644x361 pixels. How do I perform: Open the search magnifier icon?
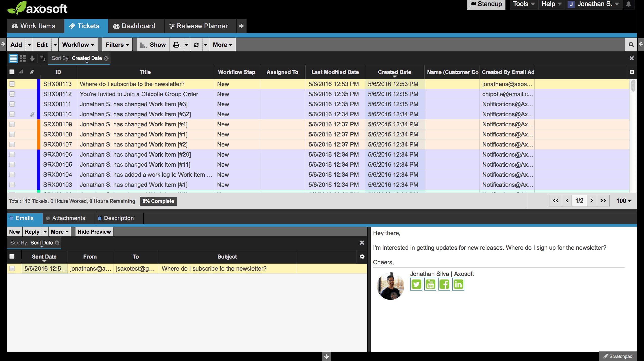point(631,45)
